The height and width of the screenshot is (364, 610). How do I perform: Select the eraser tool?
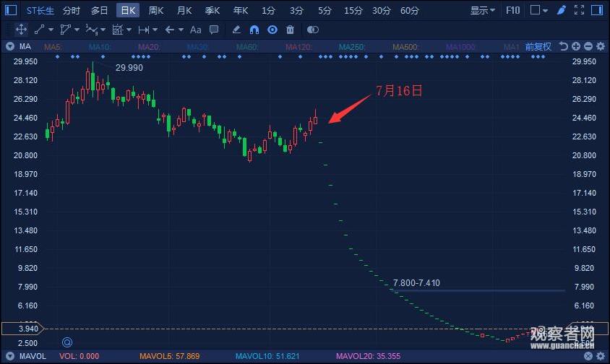(236, 30)
